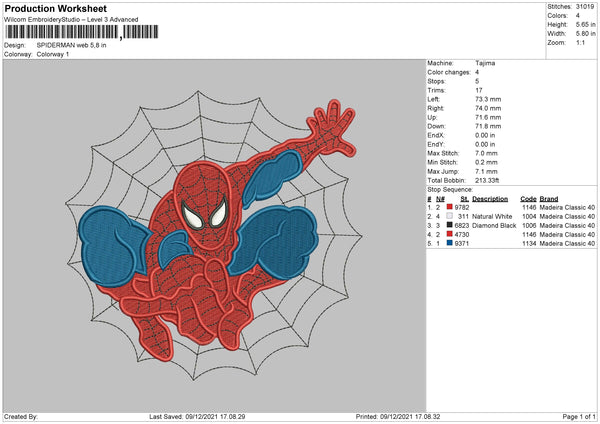Click the barcode under the worksheet title
This screenshot has width=600, height=424.
point(60,33)
